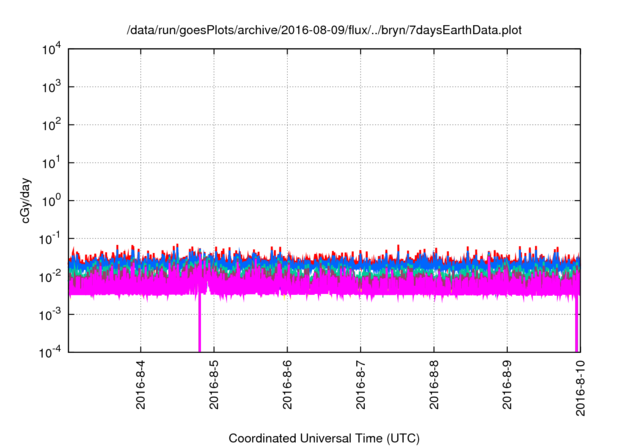Click the Coordinated Universal Time (UTC) label
The image size is (640, 448).
tap(324, 438)
